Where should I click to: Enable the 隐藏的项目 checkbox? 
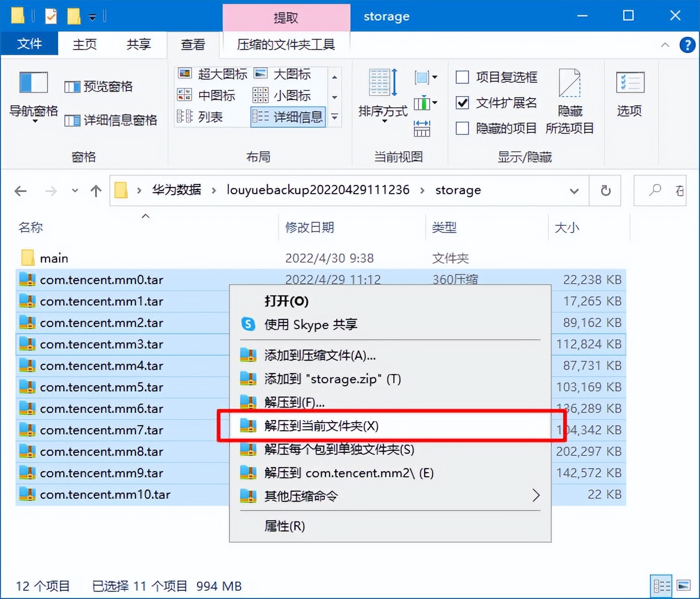tap(462, 128)
